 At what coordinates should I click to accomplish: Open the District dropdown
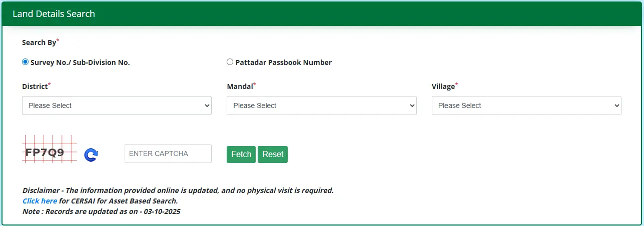[117, 105]
